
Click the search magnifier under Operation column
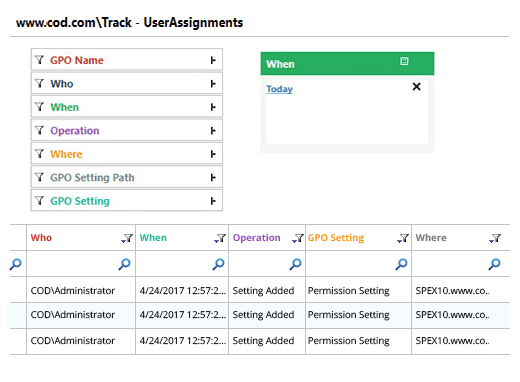295,264
